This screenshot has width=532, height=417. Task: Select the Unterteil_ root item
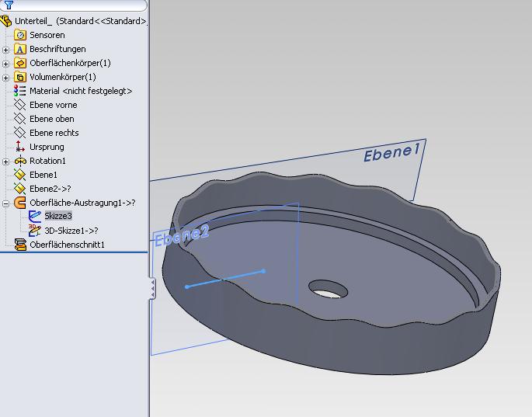click(81, 21)
